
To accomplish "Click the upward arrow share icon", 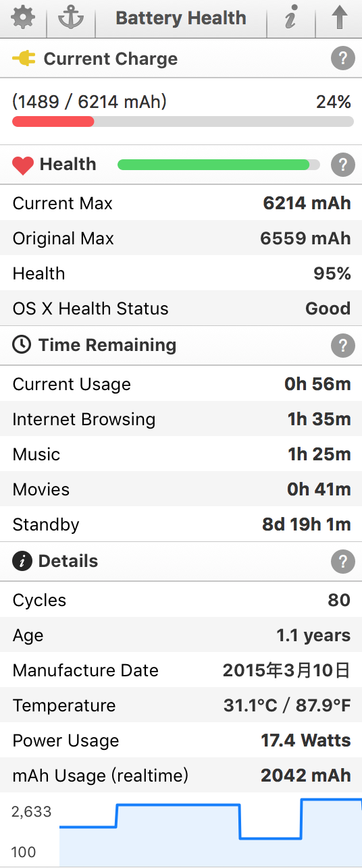I will [339, 18].
